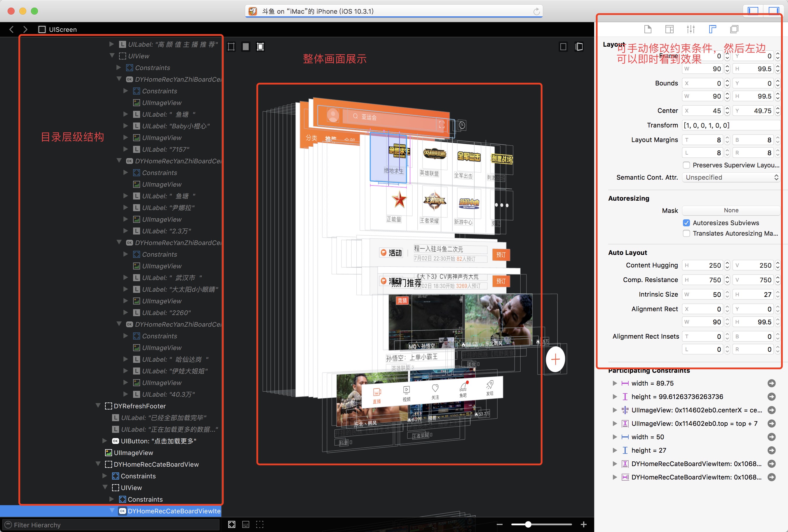This screenshot has width=788, height=532.
Task: Click the measure icon in bottom bar
Action: (245, 524)
